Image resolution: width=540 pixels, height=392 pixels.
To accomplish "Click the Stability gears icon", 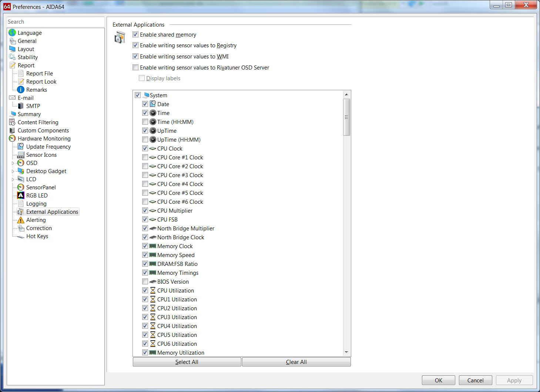I will 12,57.
